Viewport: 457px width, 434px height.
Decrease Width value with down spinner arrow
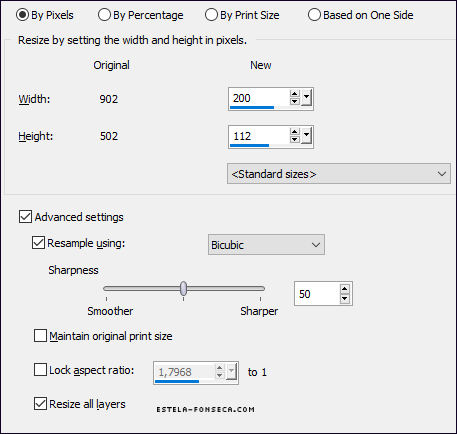(x=295, y=101)
